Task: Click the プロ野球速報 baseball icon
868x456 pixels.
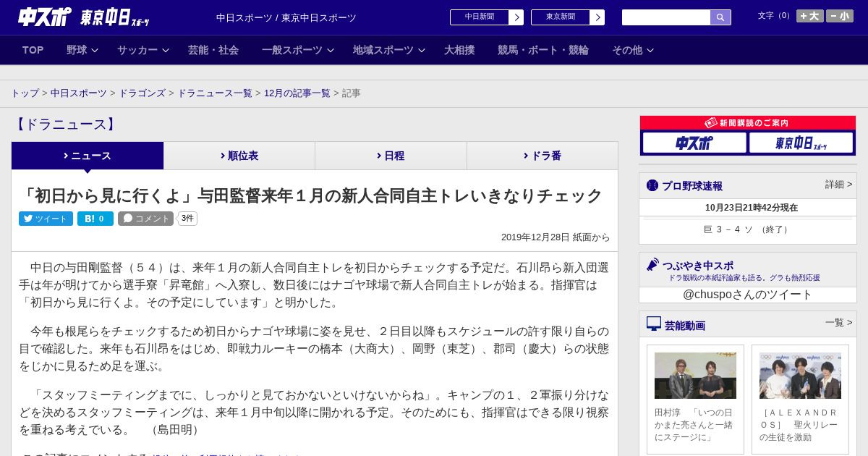Action: [x=652, y=185]
